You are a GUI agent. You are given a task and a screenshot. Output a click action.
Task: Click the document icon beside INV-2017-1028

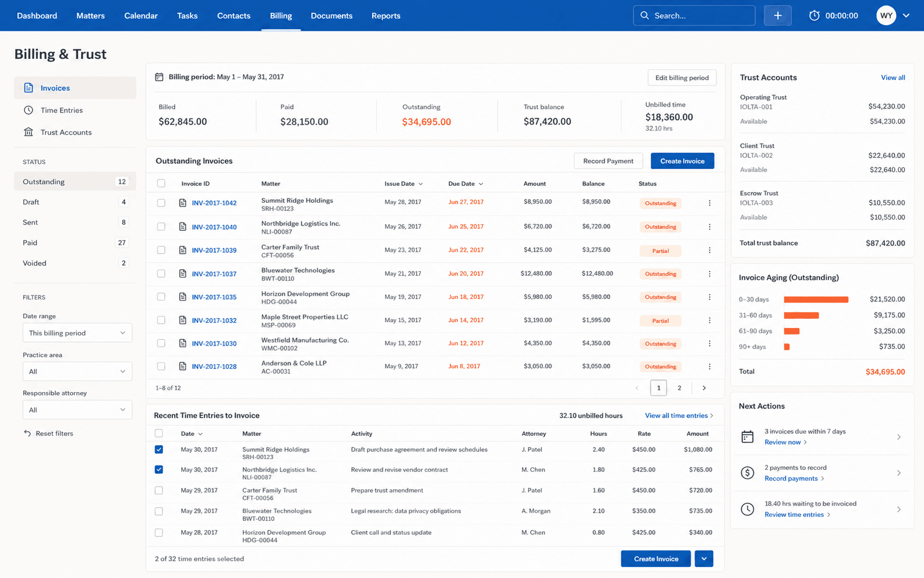[x=182, y=366]
